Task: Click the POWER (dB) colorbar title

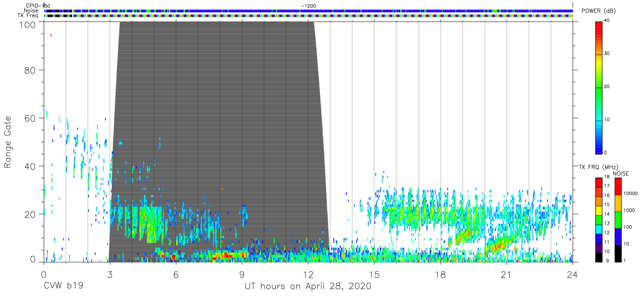Action: click(599, 11)
